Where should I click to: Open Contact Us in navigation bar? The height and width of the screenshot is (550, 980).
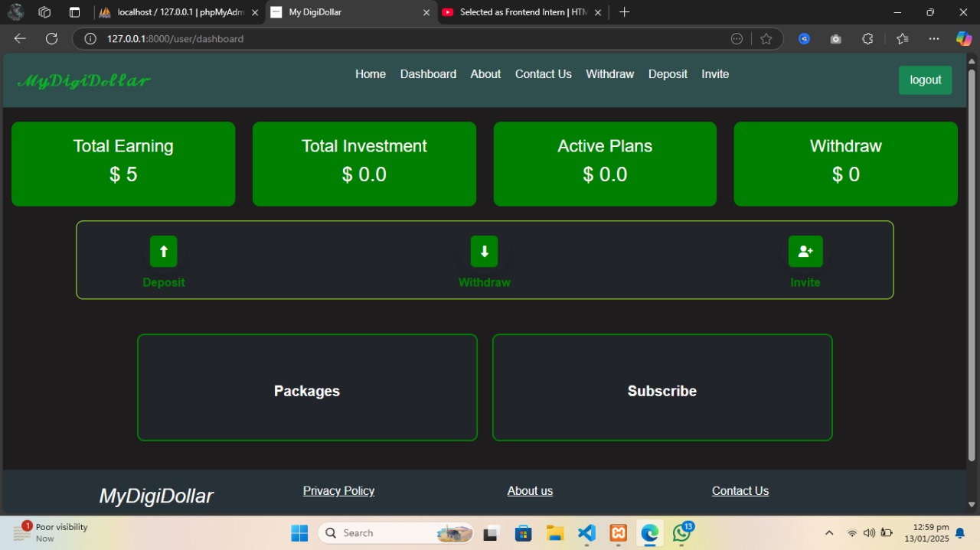(544, 74)
